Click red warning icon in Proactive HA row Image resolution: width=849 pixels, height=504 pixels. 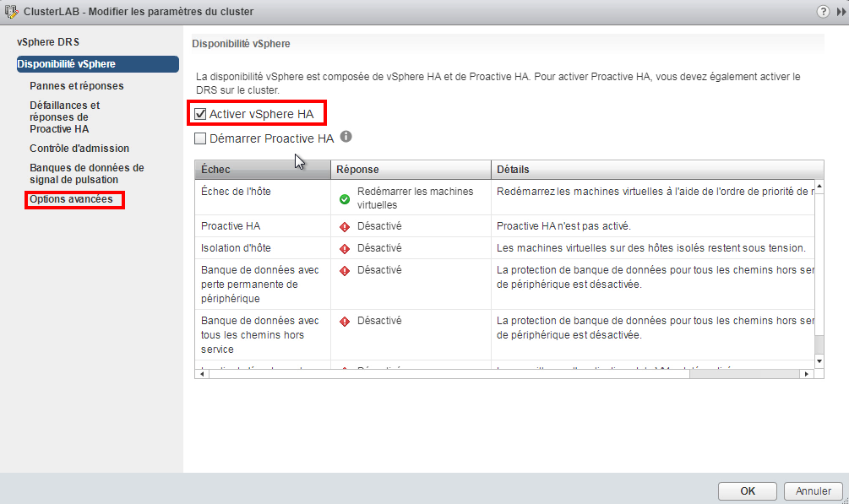(x=345, y=227)
